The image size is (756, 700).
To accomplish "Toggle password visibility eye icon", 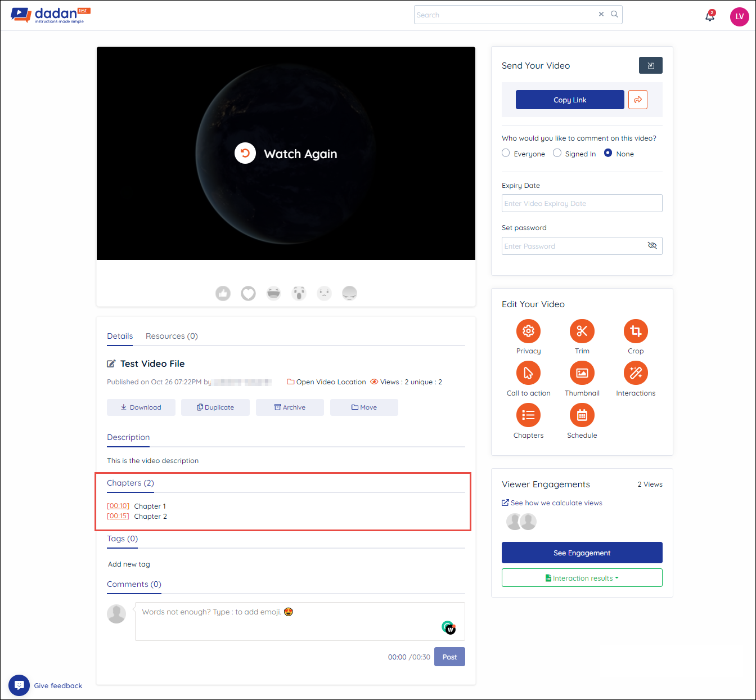I will tap(652, 246).
